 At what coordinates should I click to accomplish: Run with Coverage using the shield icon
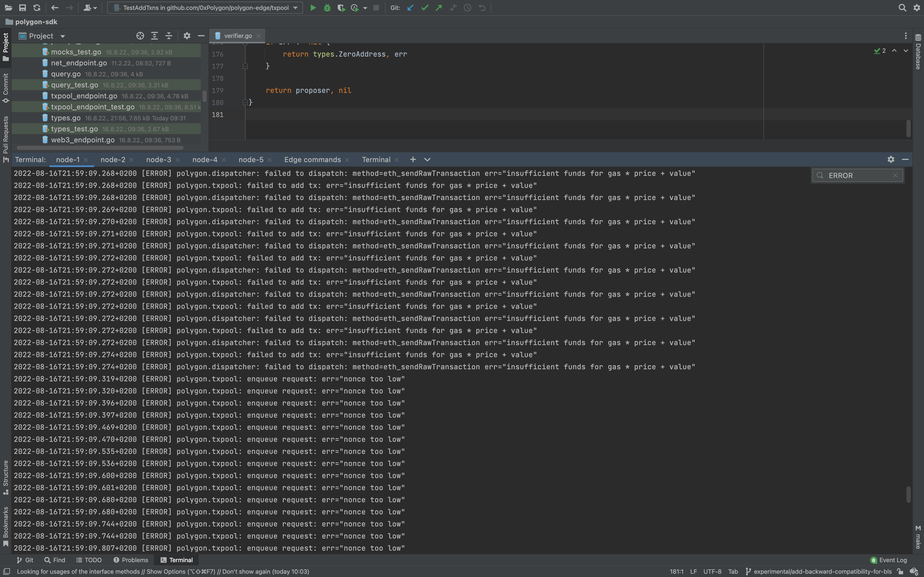point(341,8)
